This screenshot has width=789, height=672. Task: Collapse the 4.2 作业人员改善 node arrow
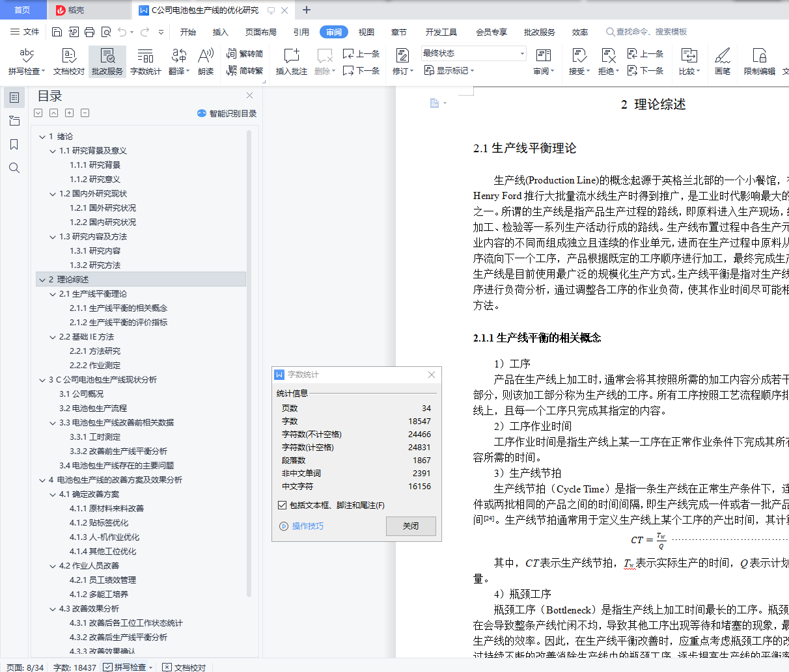[x=53, y=566]
